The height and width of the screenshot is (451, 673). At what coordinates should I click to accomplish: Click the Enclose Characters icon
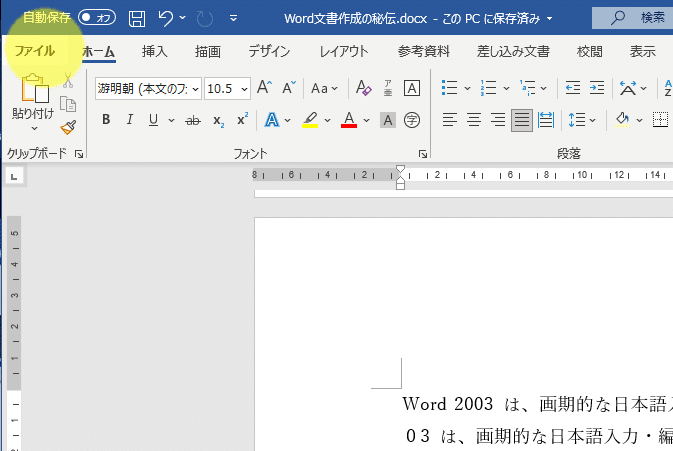click(412, 120)
